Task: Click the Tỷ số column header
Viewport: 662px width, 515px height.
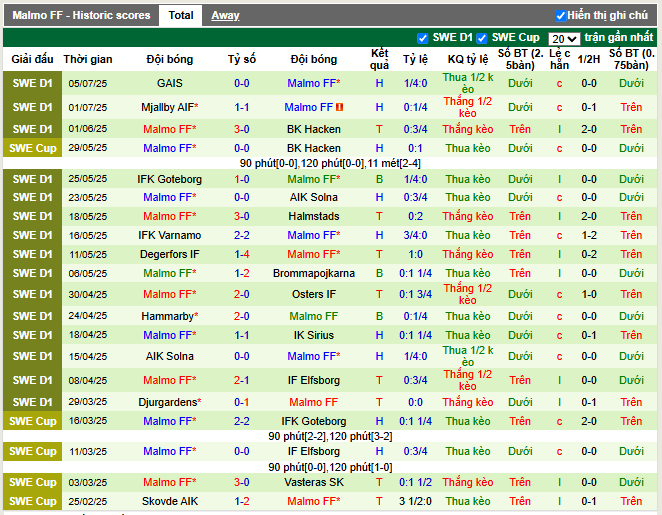Action: 242,59
